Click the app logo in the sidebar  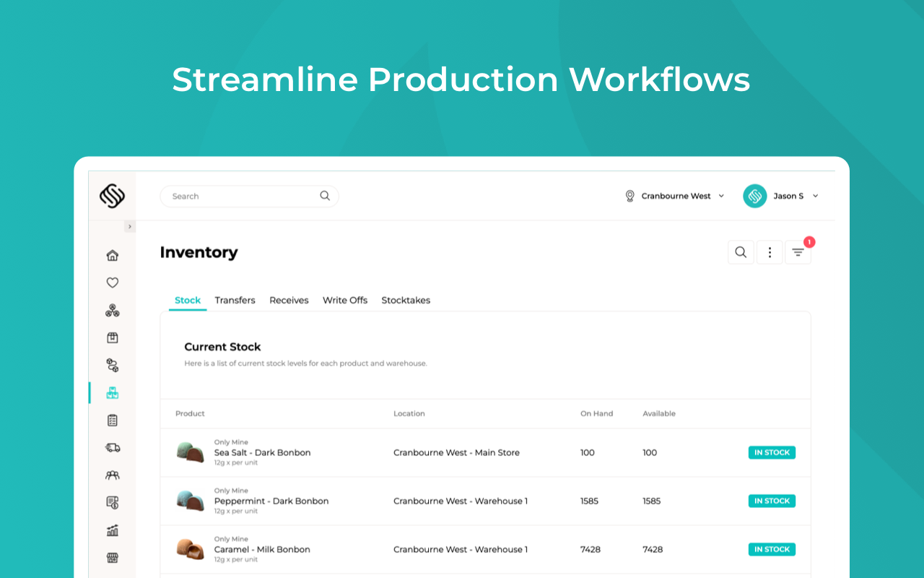pyautogui.click(x=112, y=196)
